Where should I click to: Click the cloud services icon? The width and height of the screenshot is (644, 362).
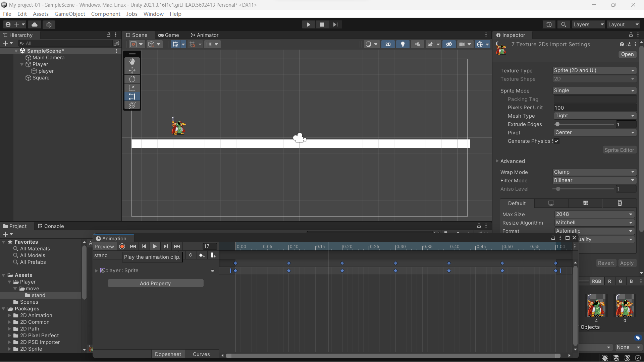tap(35, 24)
